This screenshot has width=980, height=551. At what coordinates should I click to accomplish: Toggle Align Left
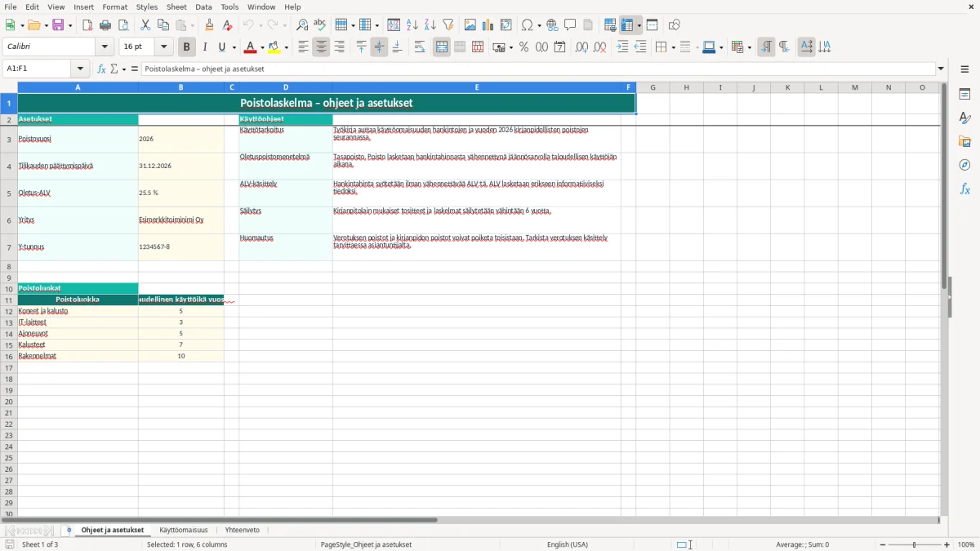click(303, 47)
